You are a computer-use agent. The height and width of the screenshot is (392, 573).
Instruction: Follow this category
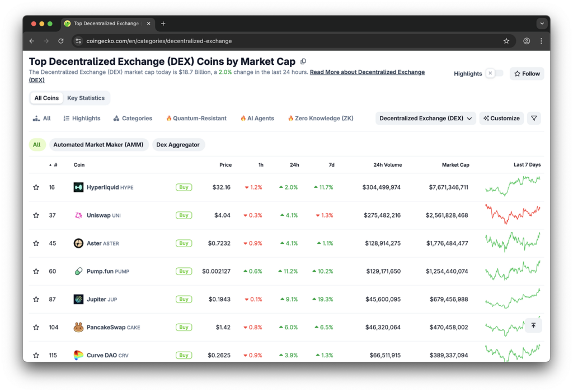click(527, 74)
